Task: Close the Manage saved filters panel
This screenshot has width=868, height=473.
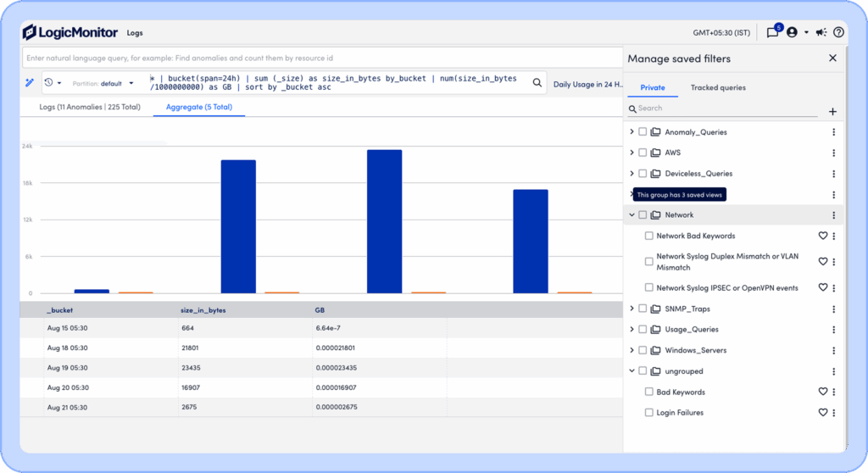Action: pyautogui.click(x=832, y=58)
